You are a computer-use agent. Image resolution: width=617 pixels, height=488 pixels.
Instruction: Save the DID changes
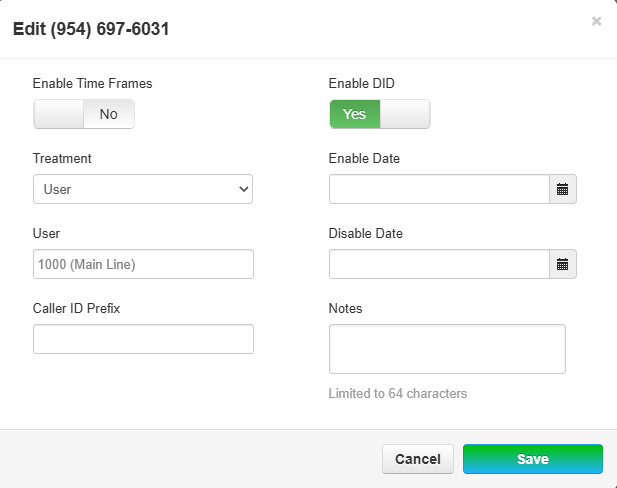pos(532,459)
